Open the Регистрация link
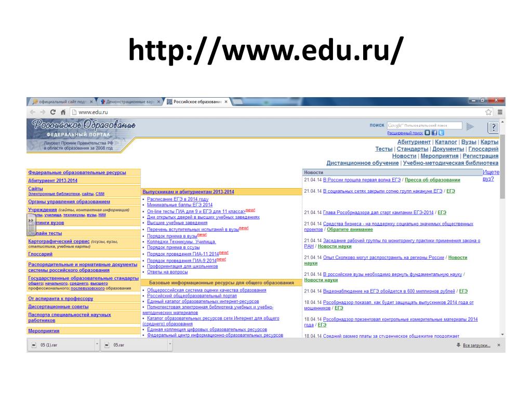 point(481,156)
